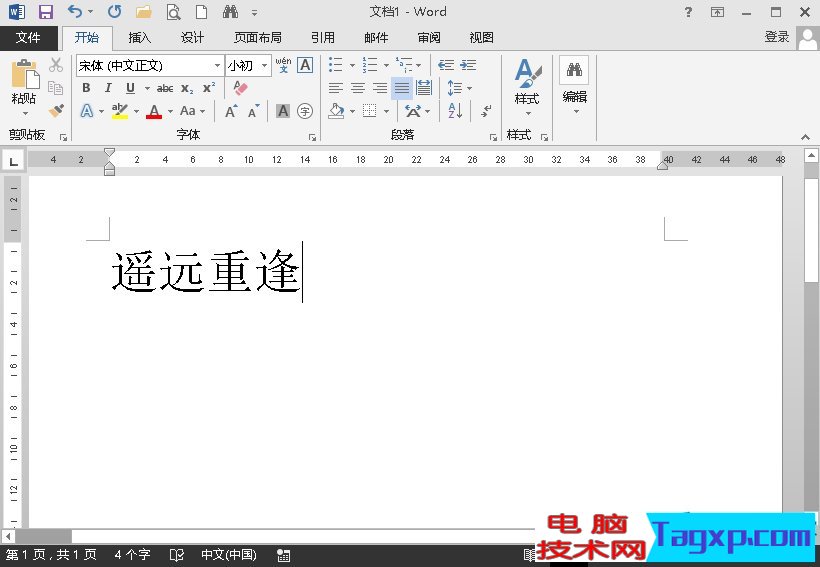Screen dimensions: 820x567
Task: Undo the last action
Action: click(x=76, y=12)
